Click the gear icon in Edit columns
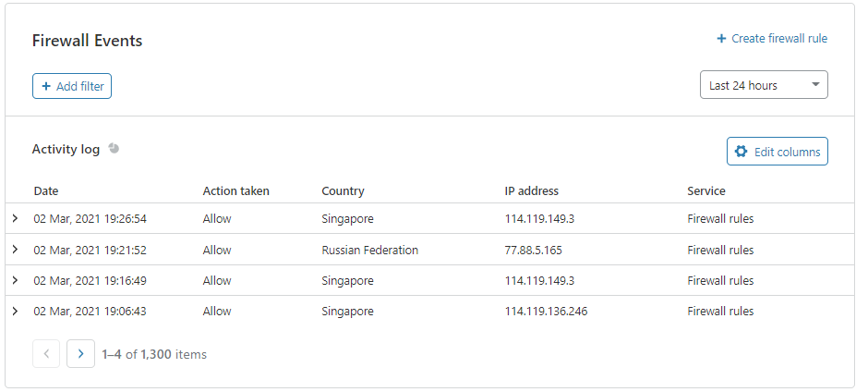 coord(741,152)
